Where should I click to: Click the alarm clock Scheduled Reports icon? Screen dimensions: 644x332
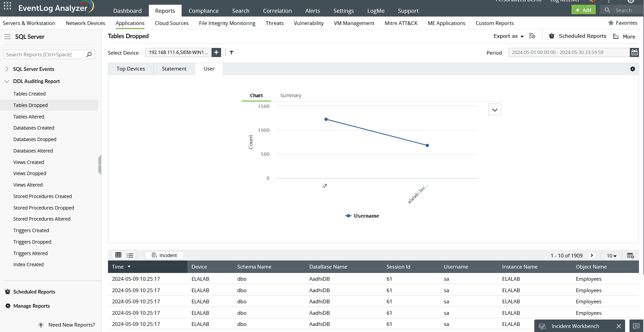click(552, 36)
